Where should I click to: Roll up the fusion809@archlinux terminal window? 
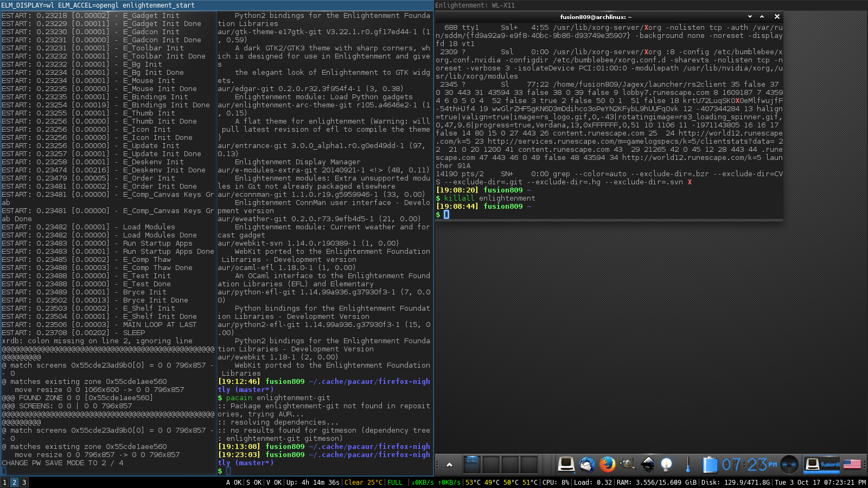coord(762,17)
